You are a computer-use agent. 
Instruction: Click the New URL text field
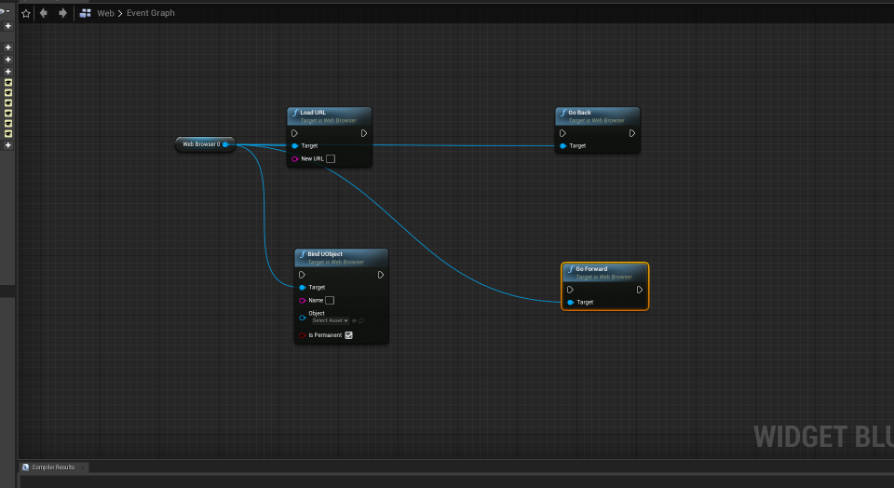pyautogui.click(x=331, y=158)
